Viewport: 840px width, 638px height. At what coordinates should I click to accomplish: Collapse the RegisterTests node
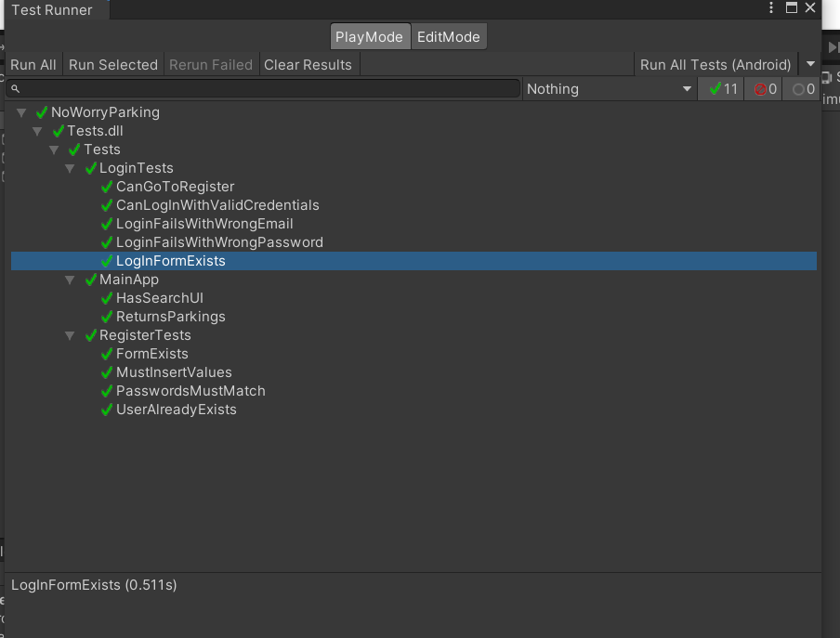pos(70,335)
